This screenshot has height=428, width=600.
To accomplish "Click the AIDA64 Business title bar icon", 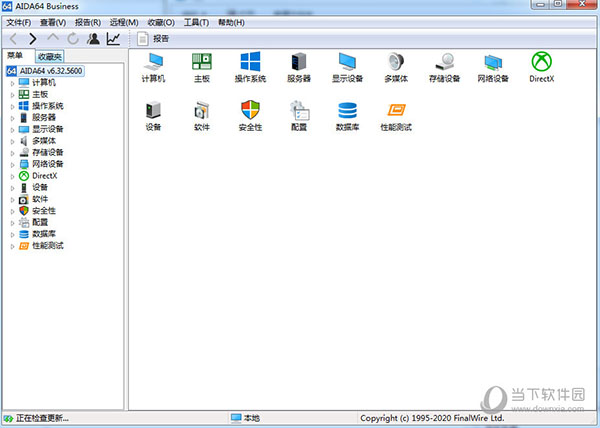I will 7,6.
